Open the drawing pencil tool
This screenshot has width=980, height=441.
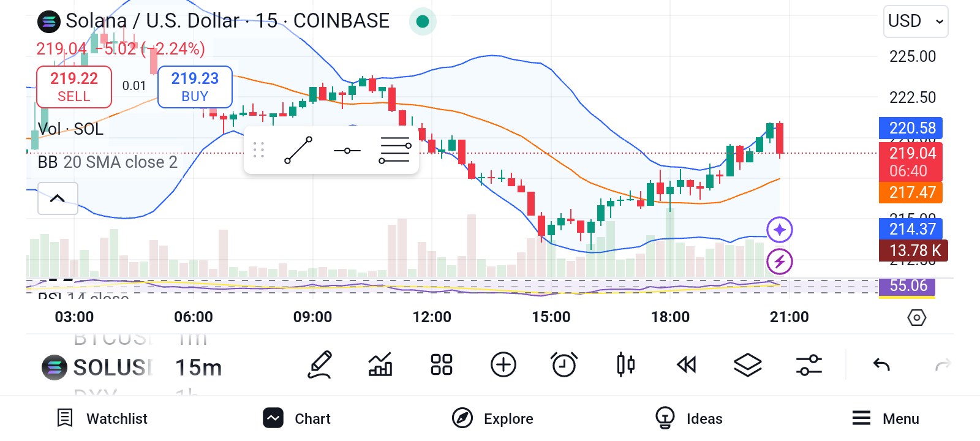[320, 365]
